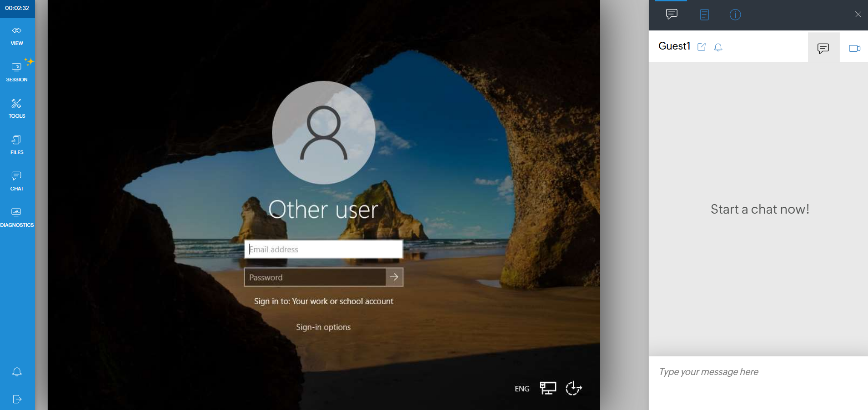The image size is (868, 410).
Task: Switch to the notes tab in panel
Action: [704, 15]
